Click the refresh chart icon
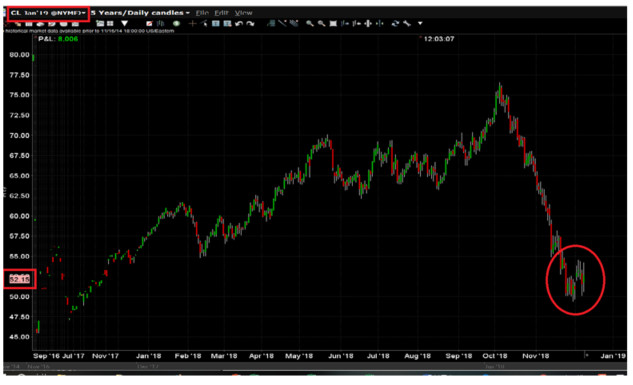This screenshot has height=385, width=633. 395,23
